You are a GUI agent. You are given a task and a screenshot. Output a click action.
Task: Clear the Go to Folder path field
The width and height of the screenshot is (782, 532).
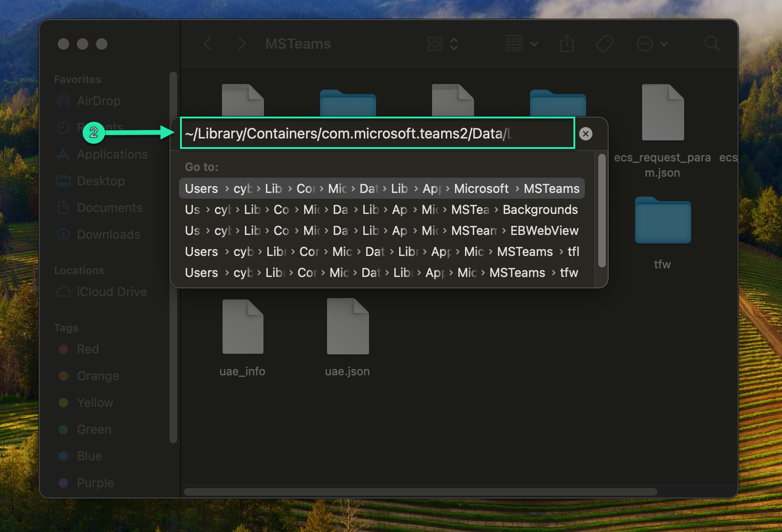tap(586, 134)
